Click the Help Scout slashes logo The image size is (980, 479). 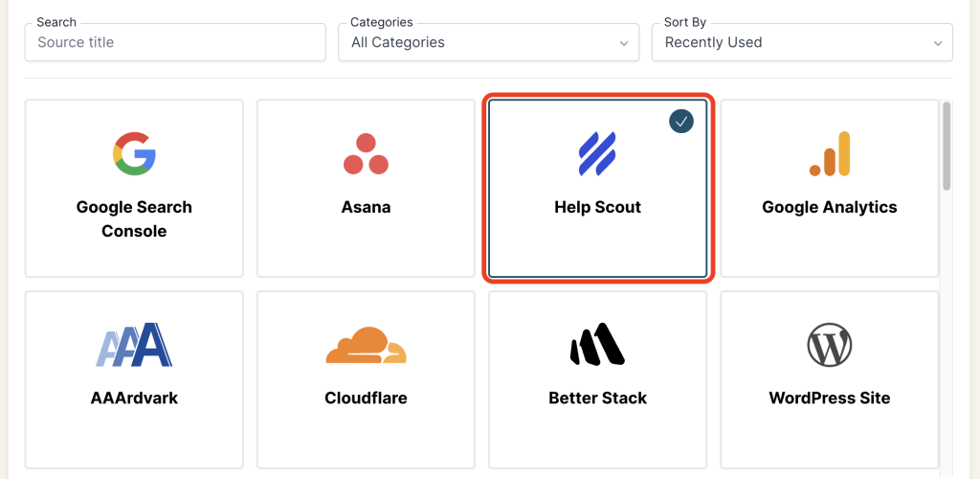click(x=597, y=154)
